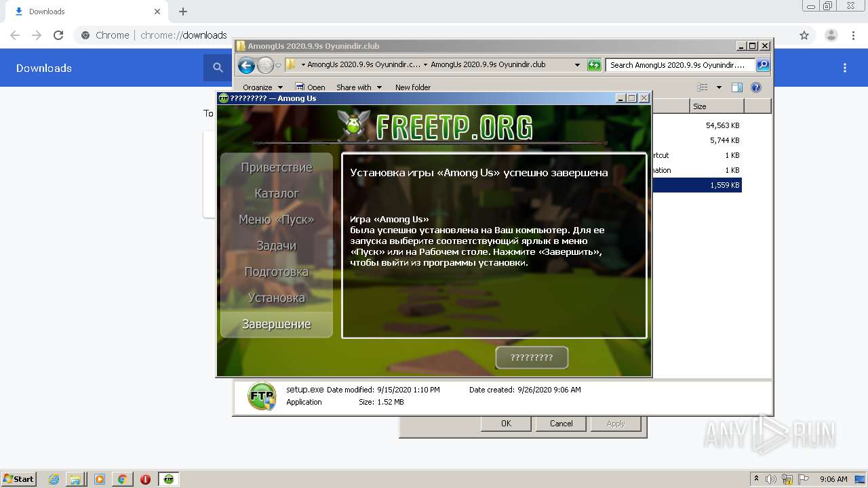The image size is (868, 488).
Task: Click Chrome's forward arrow
Action: (37, 35)
